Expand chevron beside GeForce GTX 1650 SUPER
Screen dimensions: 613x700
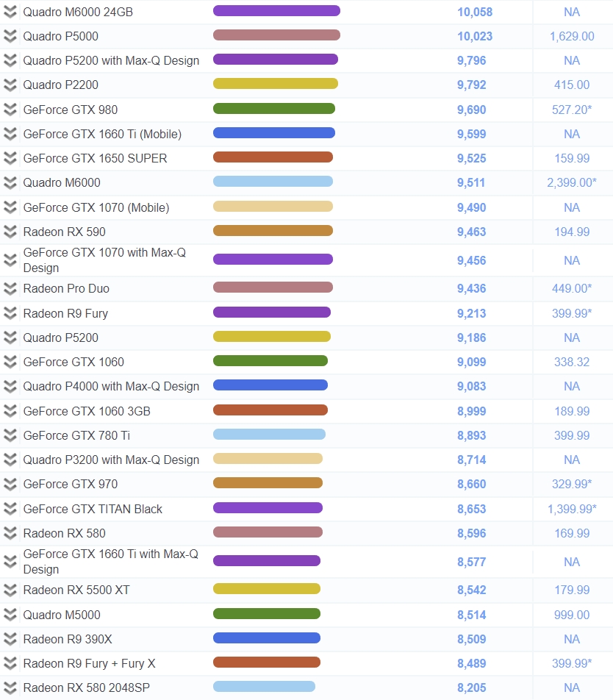(x=10, y=159)
